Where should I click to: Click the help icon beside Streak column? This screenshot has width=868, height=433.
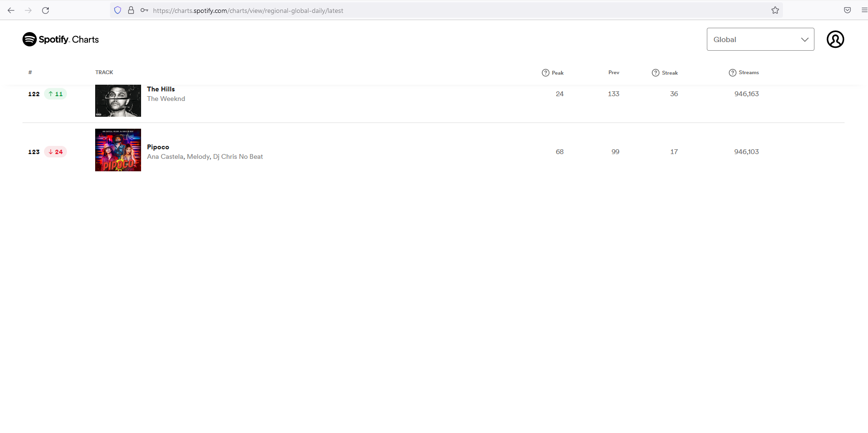(656, 72)
